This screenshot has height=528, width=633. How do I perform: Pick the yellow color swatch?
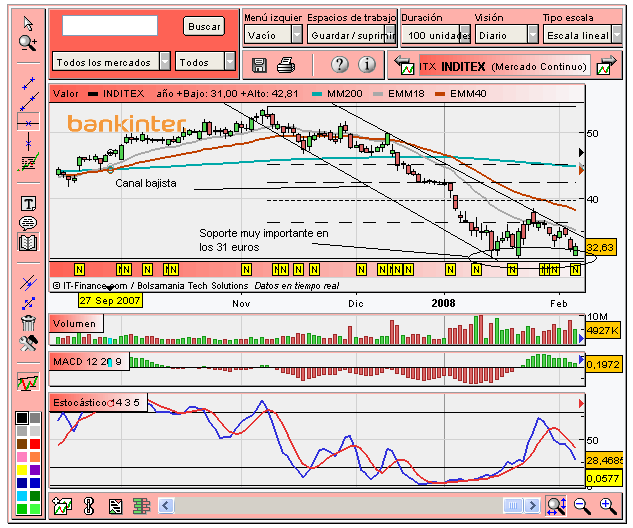click(22, 469)
